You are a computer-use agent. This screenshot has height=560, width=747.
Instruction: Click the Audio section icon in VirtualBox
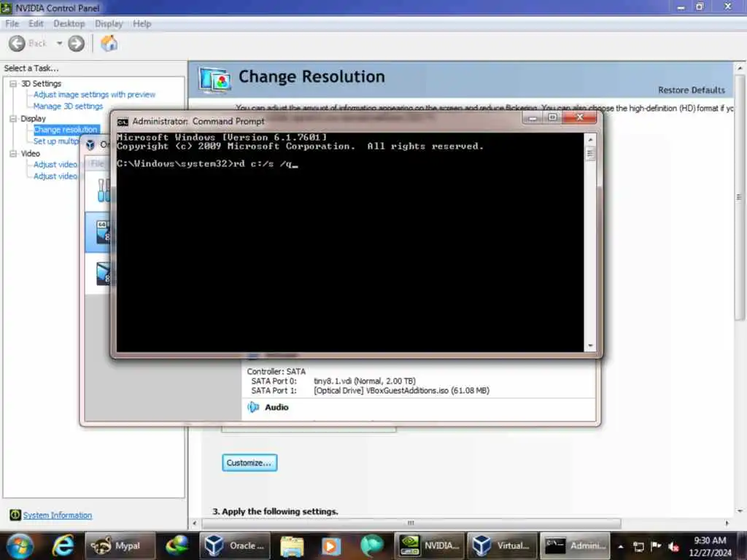(253, 407)
